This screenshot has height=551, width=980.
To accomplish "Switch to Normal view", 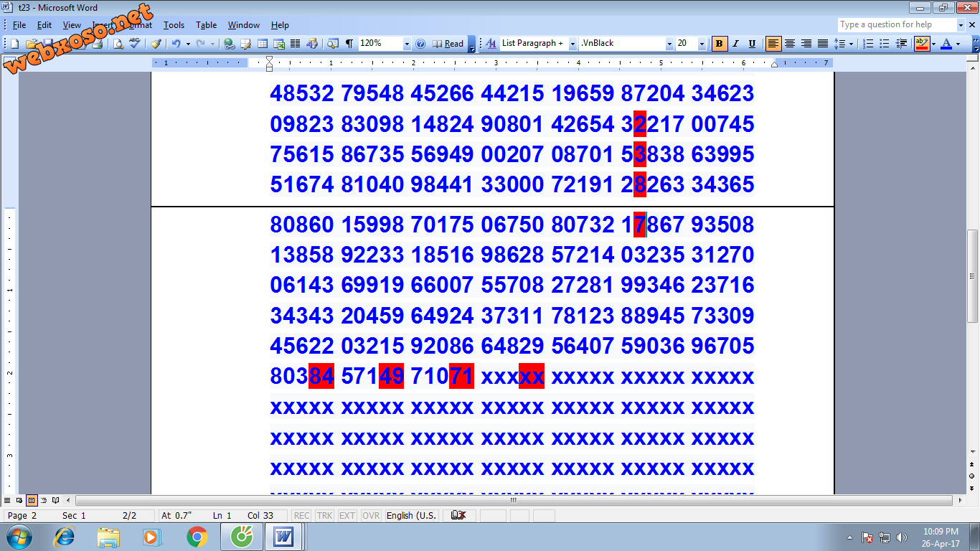I will [7, 500].
